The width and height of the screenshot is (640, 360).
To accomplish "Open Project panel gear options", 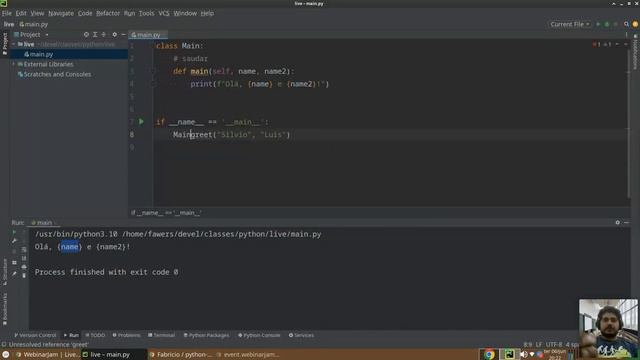I will [115, 35].
